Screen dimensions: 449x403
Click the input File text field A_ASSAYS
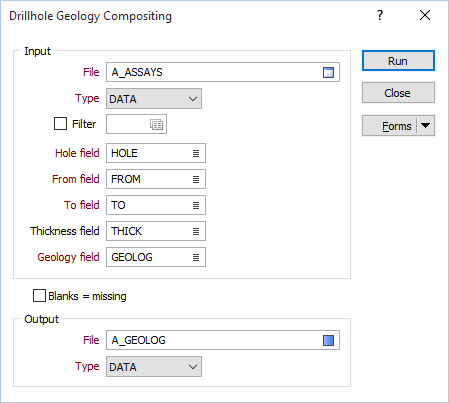pyautogui.click(x=214, y=72)
